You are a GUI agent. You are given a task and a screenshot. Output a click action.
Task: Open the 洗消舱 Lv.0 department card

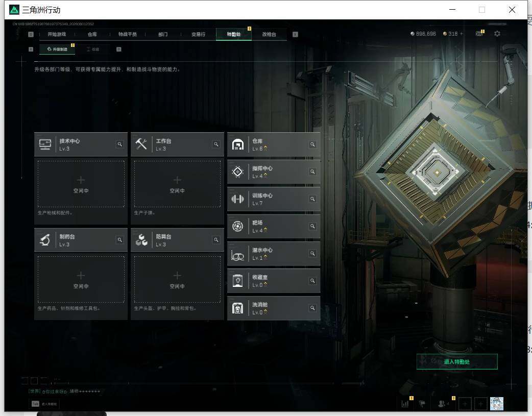click(274, 308)
